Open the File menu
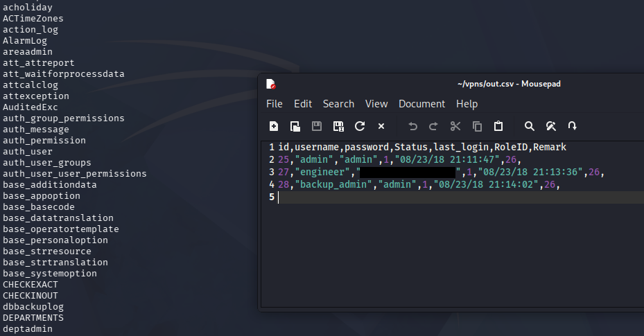This screenshot has width=644, height=336. click(275, 104)
